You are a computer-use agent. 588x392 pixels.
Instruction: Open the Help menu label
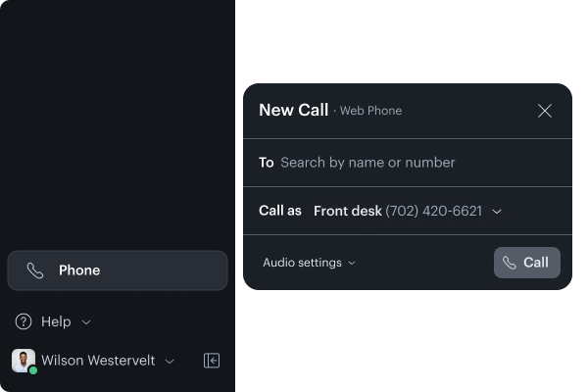[x=56, y=321]
